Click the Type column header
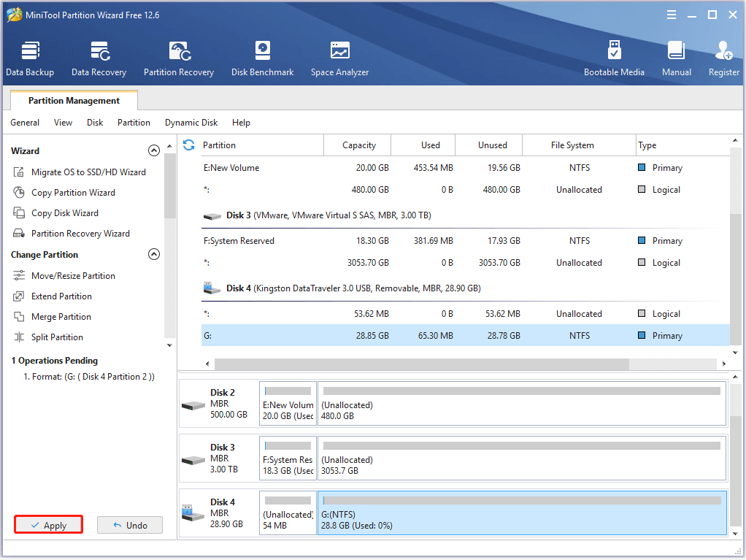Viewport: 746px width, 560px height. point(682,145)
